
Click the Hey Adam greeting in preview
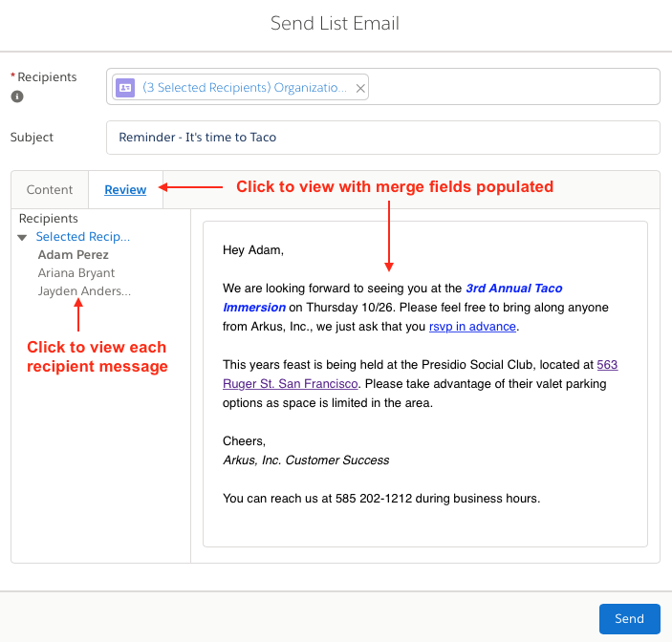pos(253,250)
